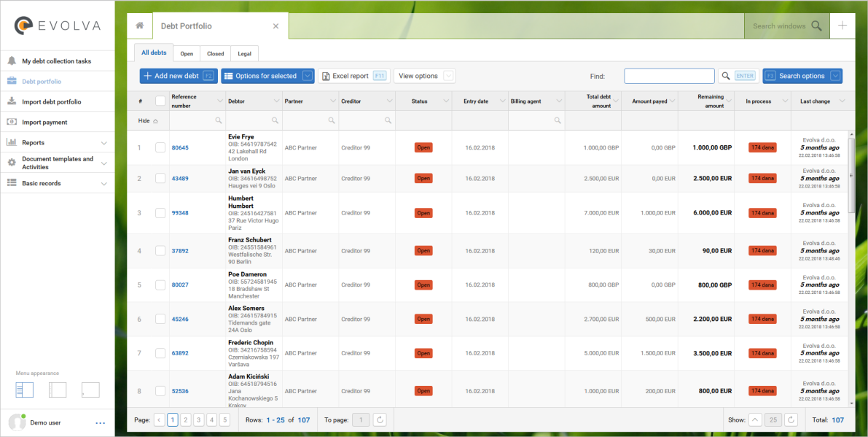Switch to the Closed debts tab
Image resolution: width=868 pixels, height=437 pixels.
pos(215,54)
